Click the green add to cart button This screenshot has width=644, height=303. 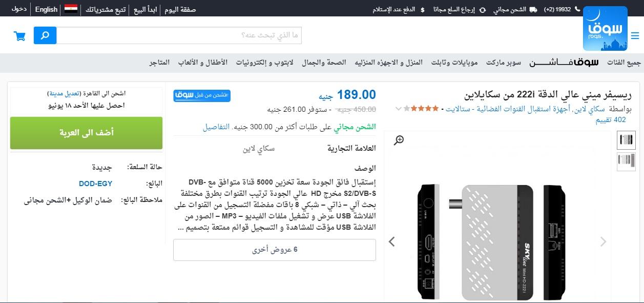tap(86, 133)
